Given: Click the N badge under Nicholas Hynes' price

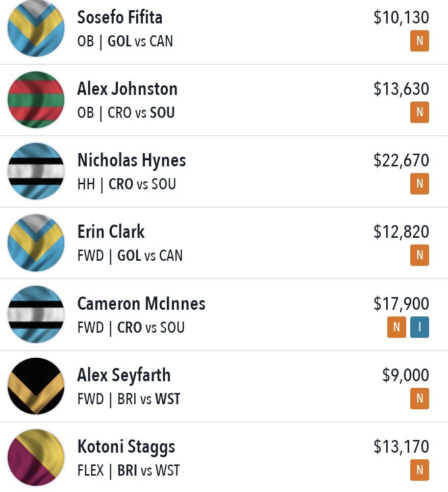Looking at the screenshot, I should click(419, 184).
